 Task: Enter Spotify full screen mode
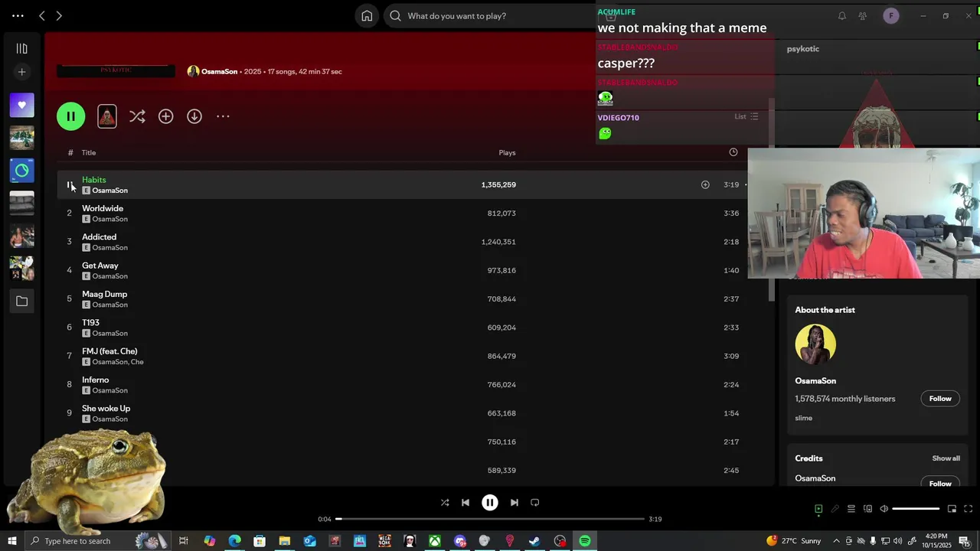click(968, 509)
